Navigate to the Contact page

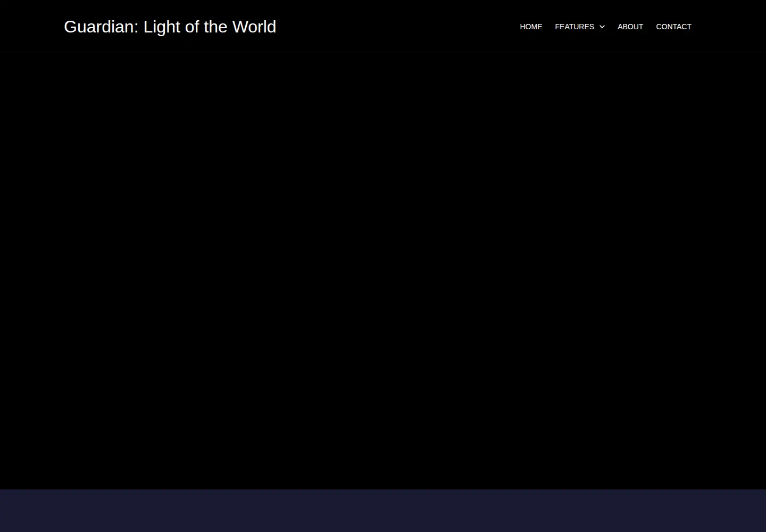[x=673, y=27]
